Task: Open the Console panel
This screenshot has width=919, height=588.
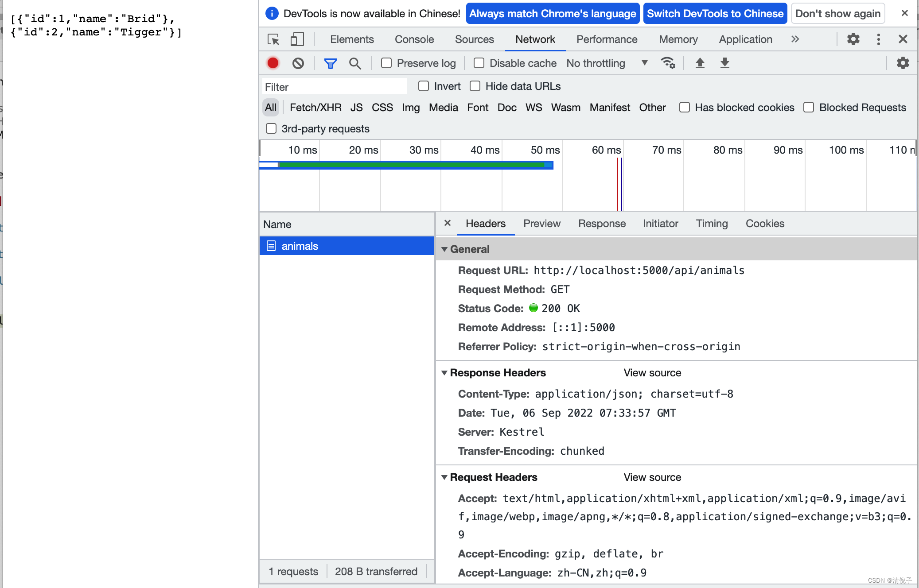Action: (x=414, y=39)
